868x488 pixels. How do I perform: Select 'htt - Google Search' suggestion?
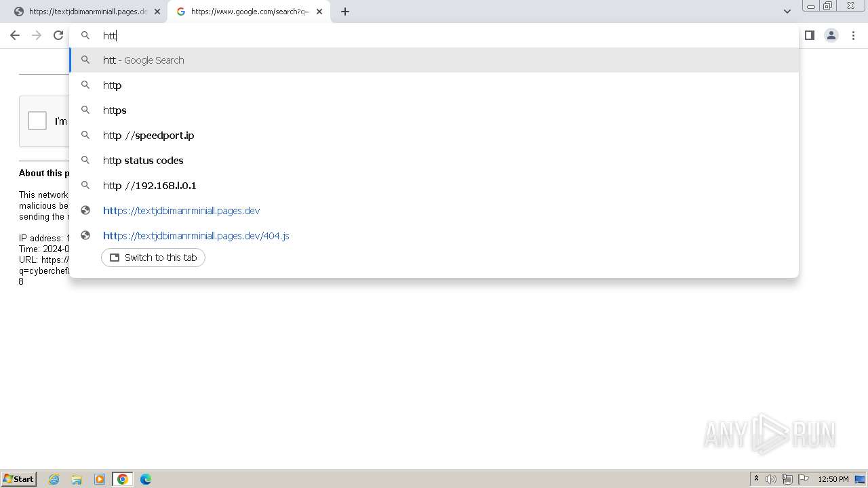point(434,60)
